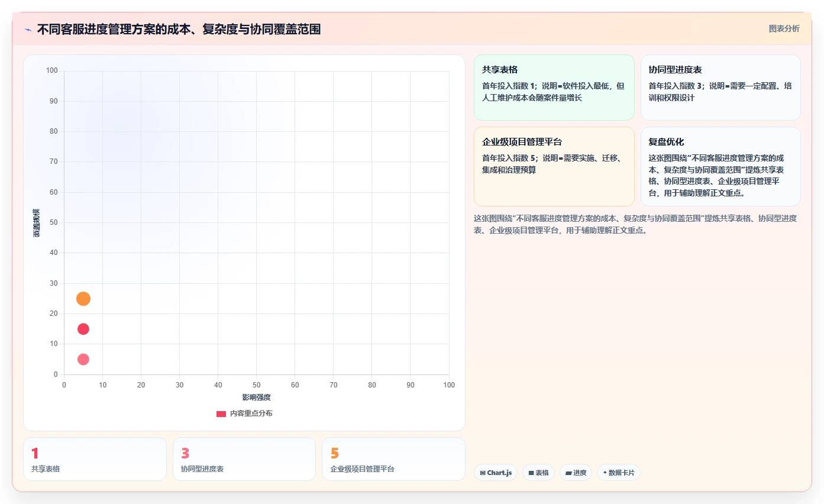Open the 协同型进度表 info card
The height and width of the screenshot is (504, 824).
point(720,88)
